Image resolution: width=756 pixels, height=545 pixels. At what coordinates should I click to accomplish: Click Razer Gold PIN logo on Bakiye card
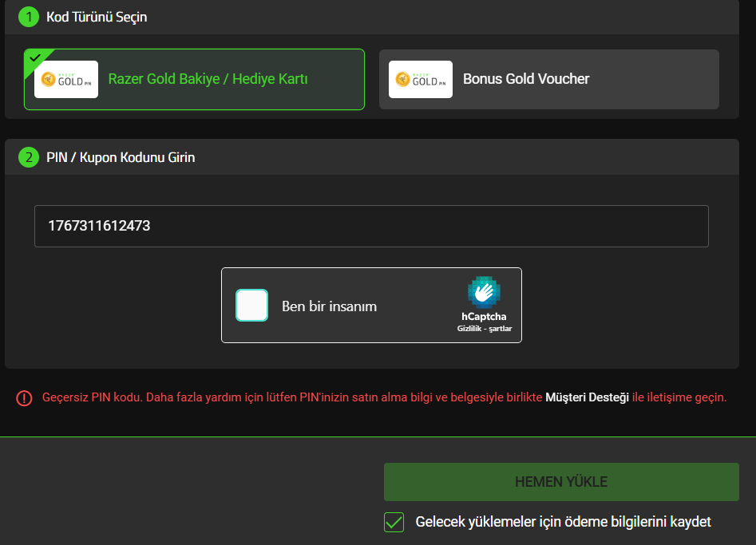(x=66, y=80)
